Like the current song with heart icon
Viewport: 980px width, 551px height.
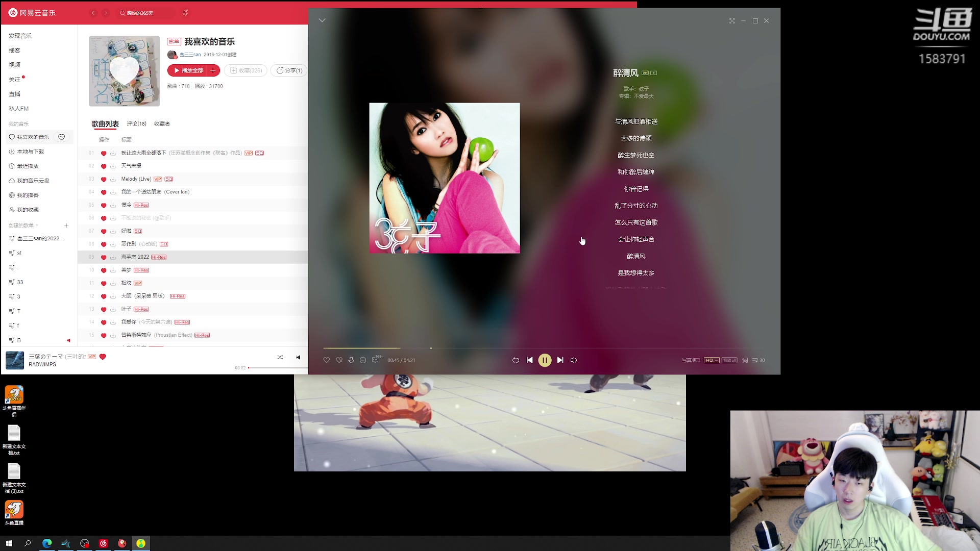[327, 360]
